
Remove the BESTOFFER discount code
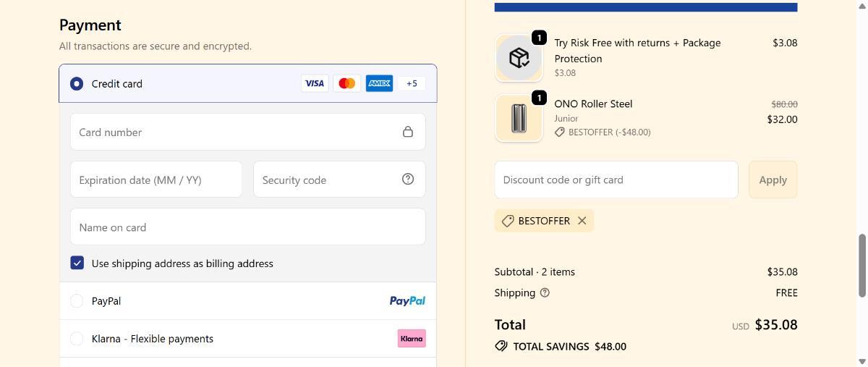coord(582,221)
